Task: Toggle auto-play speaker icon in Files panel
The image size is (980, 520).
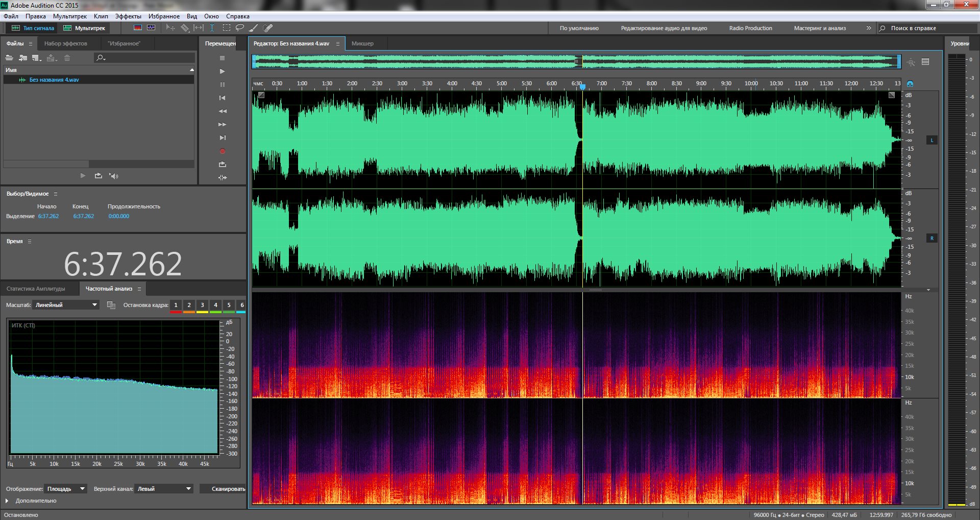Action: pos(114,176)
